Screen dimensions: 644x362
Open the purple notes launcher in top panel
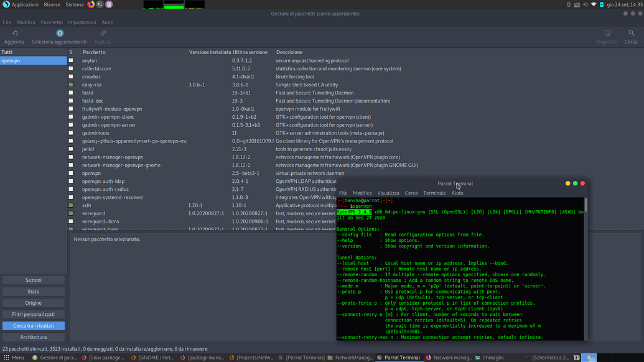[x=109, y=4]
